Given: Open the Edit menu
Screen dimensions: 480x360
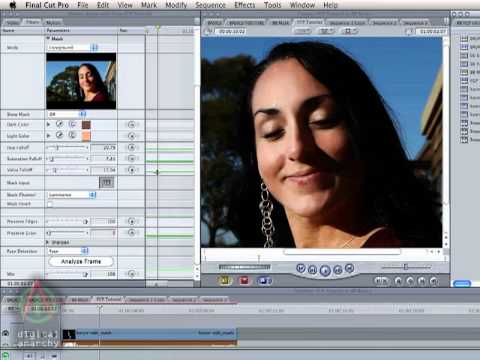Looking at the screenshot, I should [x=103, y=5].
